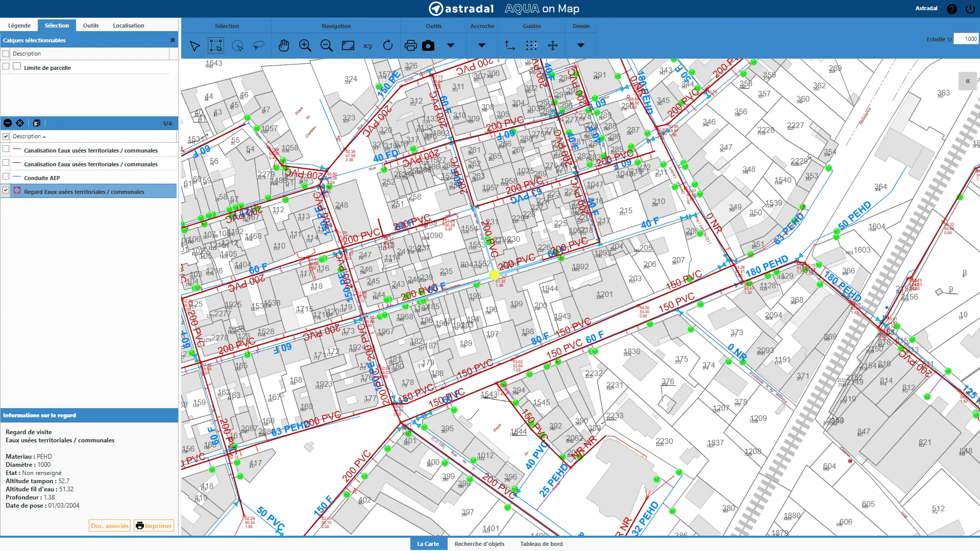Screen dimensions: 980x551
Task: Click the refresh map icon
Action: pyautogui.click(x=388, y=46)
